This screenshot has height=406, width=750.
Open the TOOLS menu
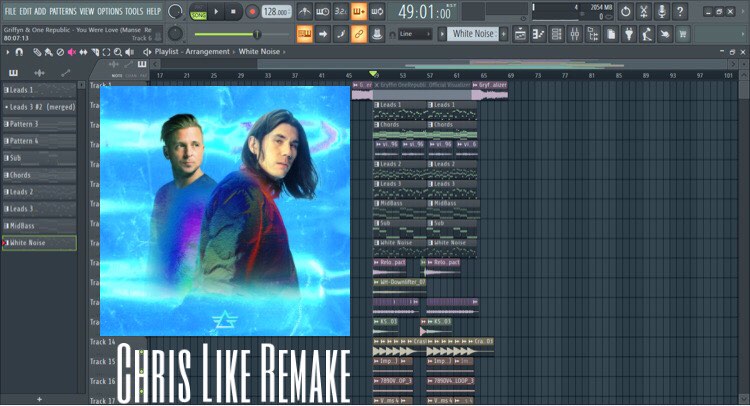pyautogui.click(x=134, y=11)
